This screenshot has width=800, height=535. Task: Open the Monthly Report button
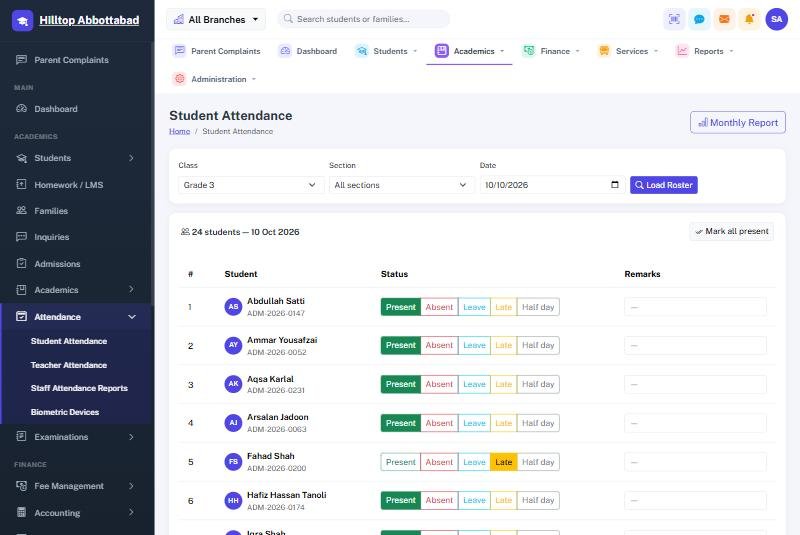737,122
